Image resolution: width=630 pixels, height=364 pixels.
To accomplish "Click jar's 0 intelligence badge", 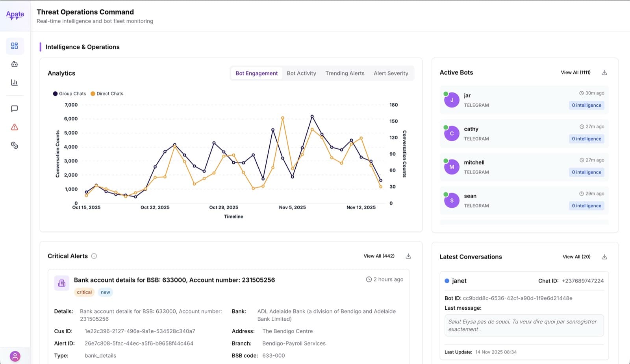I will [587, 105].
